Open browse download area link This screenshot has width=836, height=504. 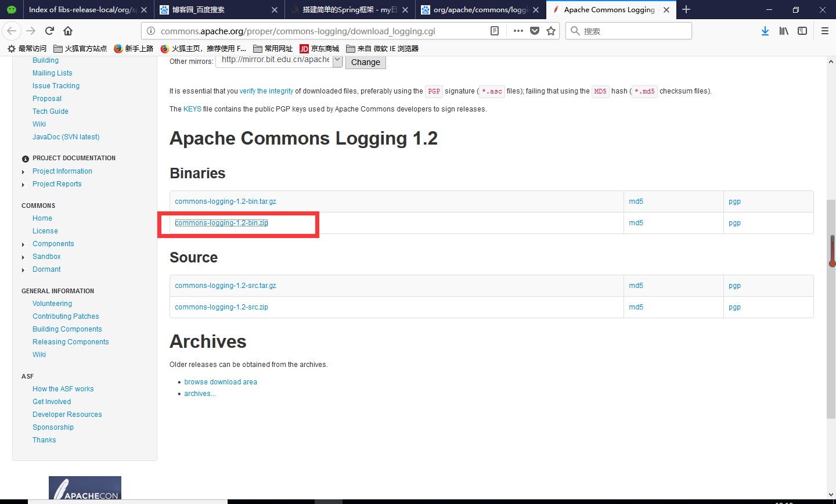pyautogui.click(x=221, y=382)
